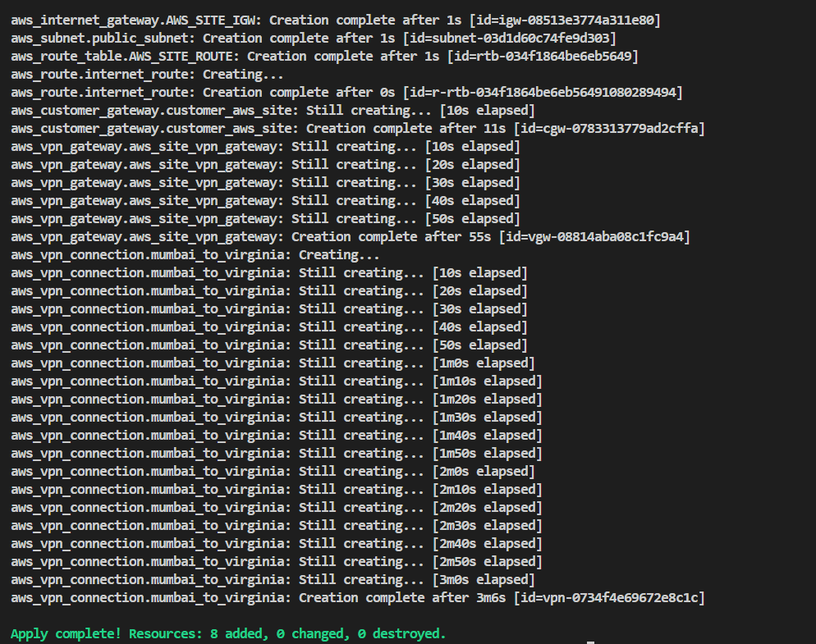Click mumbai_to_virginia line showing 1m30s elapsed
The image size is (816, 644).
click(x=277, y=418)
